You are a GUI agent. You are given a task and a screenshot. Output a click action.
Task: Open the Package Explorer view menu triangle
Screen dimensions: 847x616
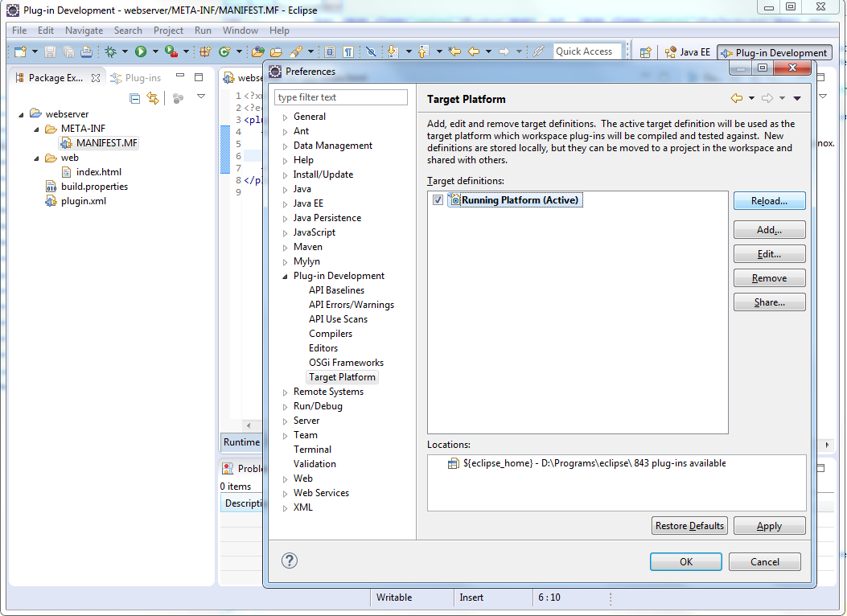coord(201,96)
